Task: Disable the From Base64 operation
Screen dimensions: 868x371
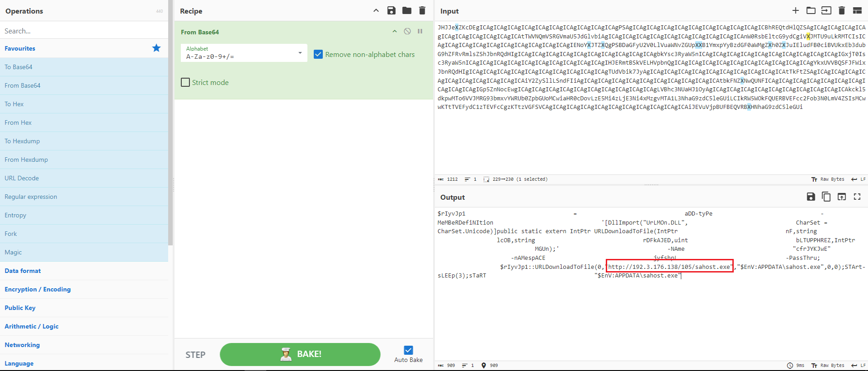Action: tap(407, 31)
